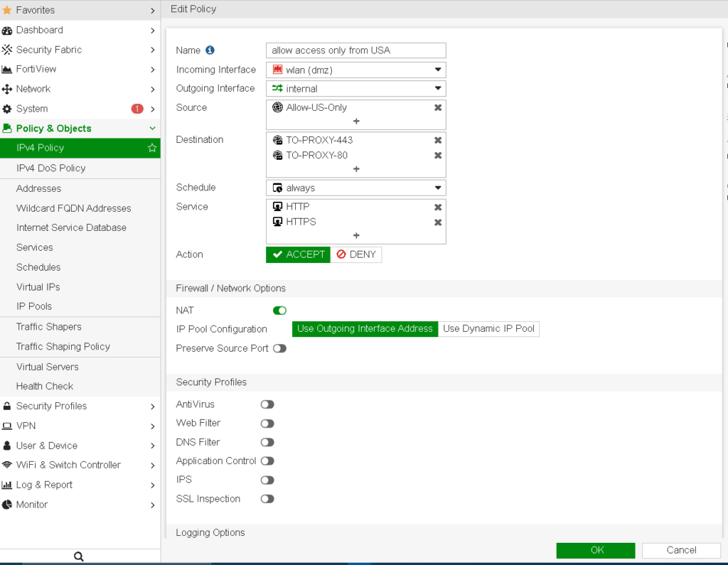The image size is (728, 565).
Task: Enable the SSL Inspection toggle
Action: tap(267, 499)
